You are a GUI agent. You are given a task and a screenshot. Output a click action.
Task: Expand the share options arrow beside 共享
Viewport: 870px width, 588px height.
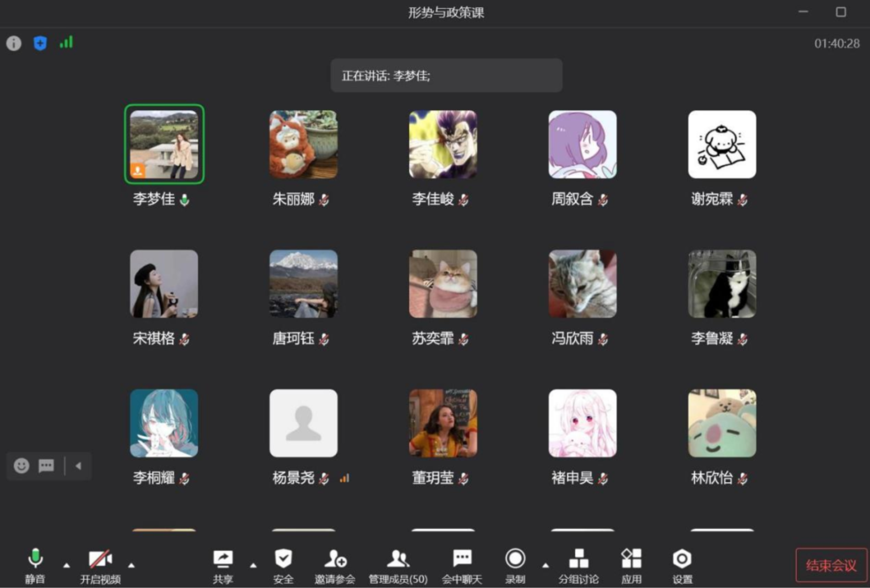253,566
